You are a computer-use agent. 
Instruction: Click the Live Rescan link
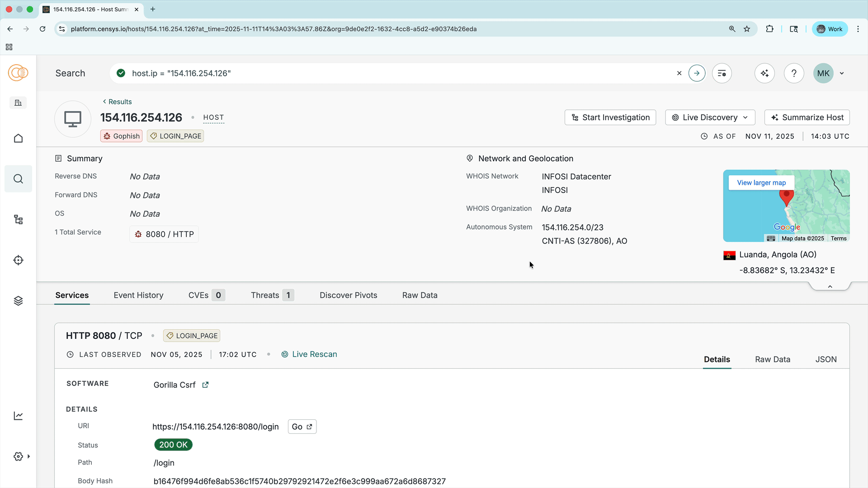tap(314, 354)
